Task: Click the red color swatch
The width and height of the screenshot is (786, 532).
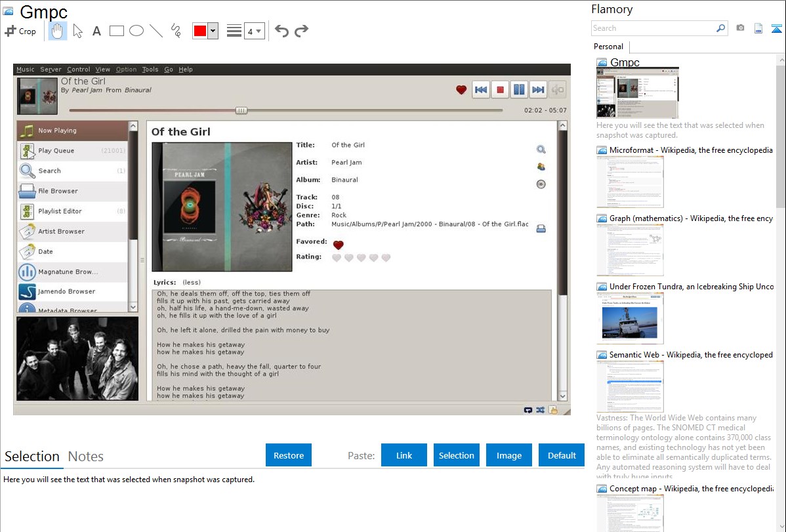Action: 200,31
